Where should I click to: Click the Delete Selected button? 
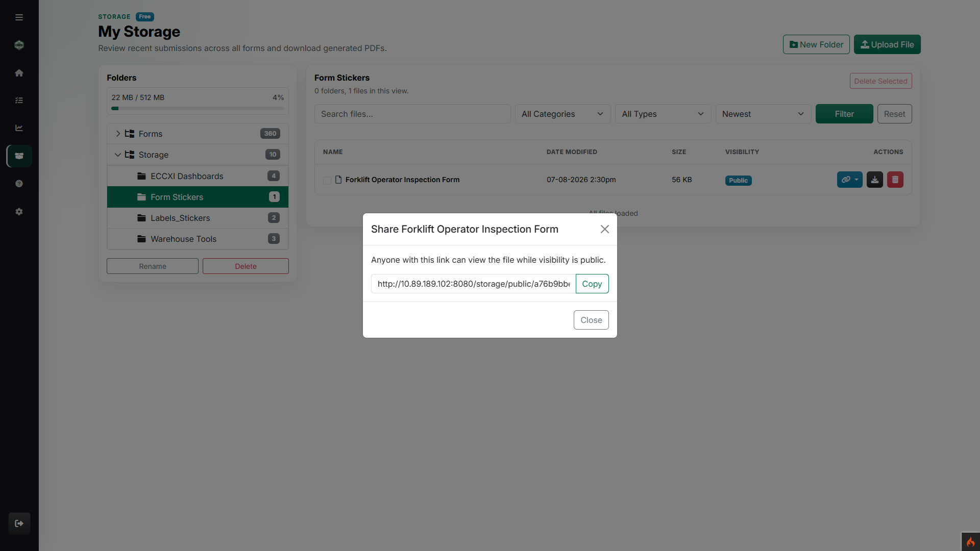pyautogui.click(x=880, y=81)
